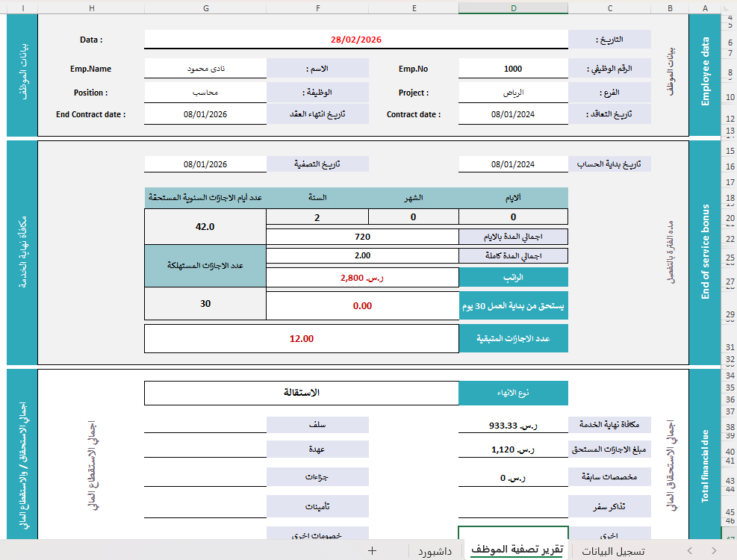Screen dimensions: 737x560
Task: Select the date cell showing 28/02/2026
Action: click(x=355, y=40)
